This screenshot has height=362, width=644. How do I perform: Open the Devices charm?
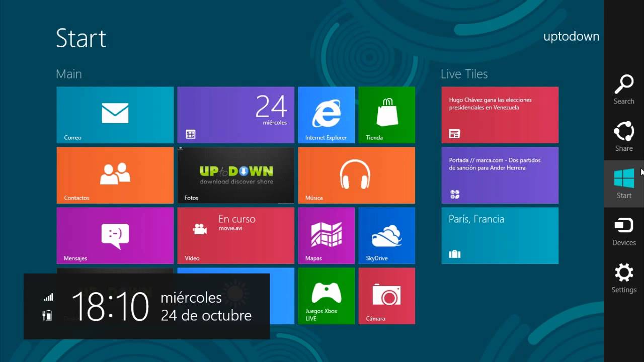[624, 231]
